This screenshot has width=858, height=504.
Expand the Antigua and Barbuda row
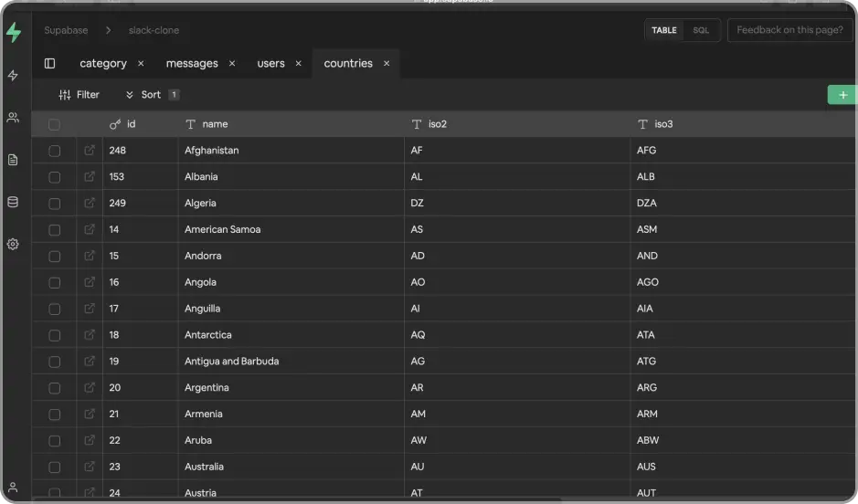90,361
